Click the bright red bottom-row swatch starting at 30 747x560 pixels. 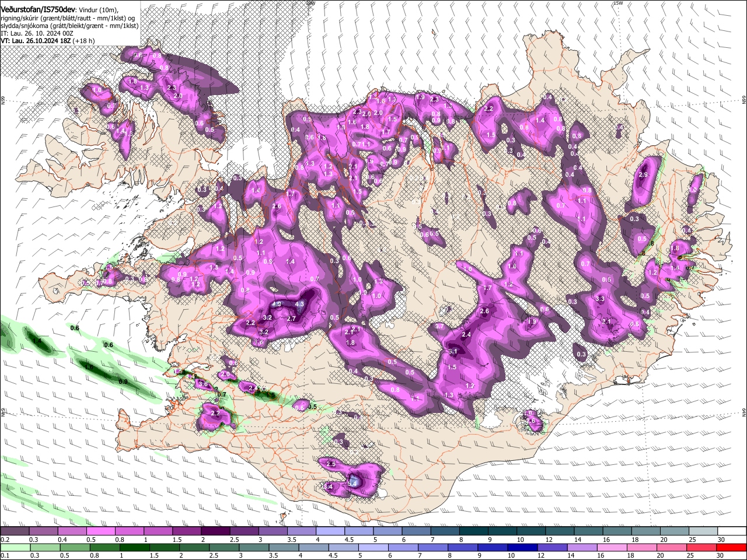coord(732,547)
